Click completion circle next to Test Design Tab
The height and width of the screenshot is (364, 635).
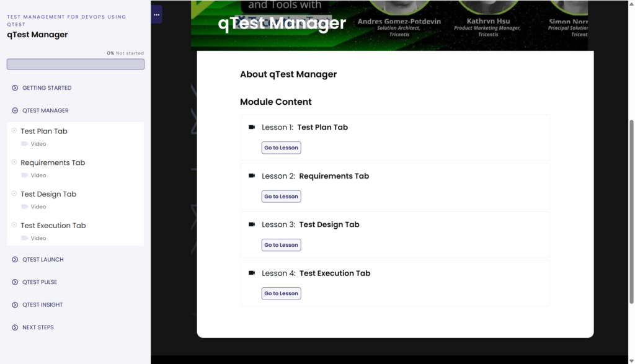(x=14, y=193)
